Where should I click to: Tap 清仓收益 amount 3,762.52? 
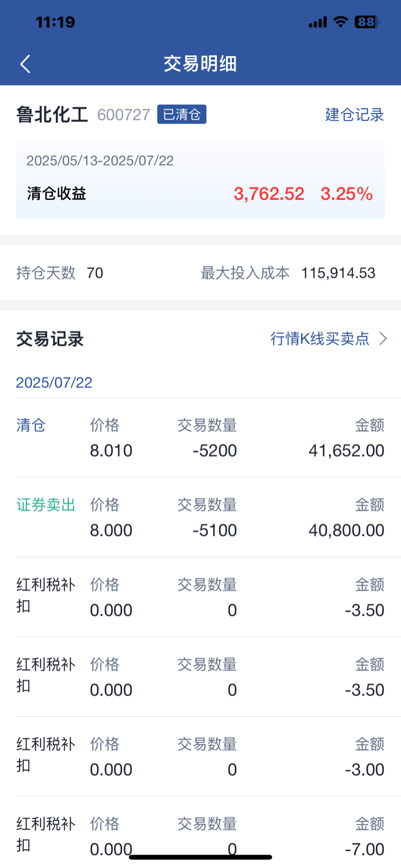pos(269,194)
